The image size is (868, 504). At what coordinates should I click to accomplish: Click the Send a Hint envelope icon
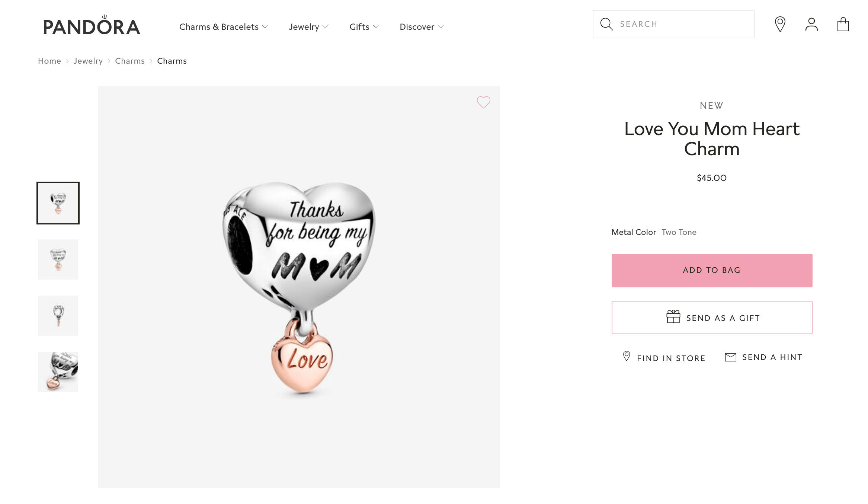pos(730,357)
